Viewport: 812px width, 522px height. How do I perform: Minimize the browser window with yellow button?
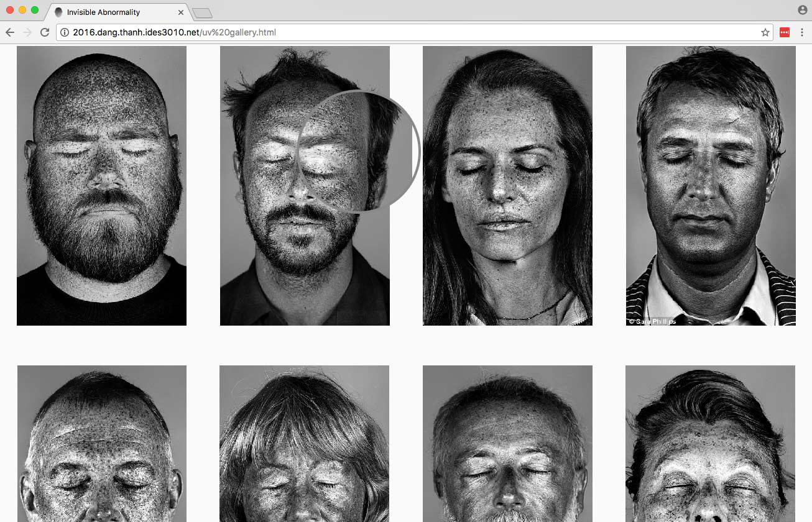[x=22, y=10]
